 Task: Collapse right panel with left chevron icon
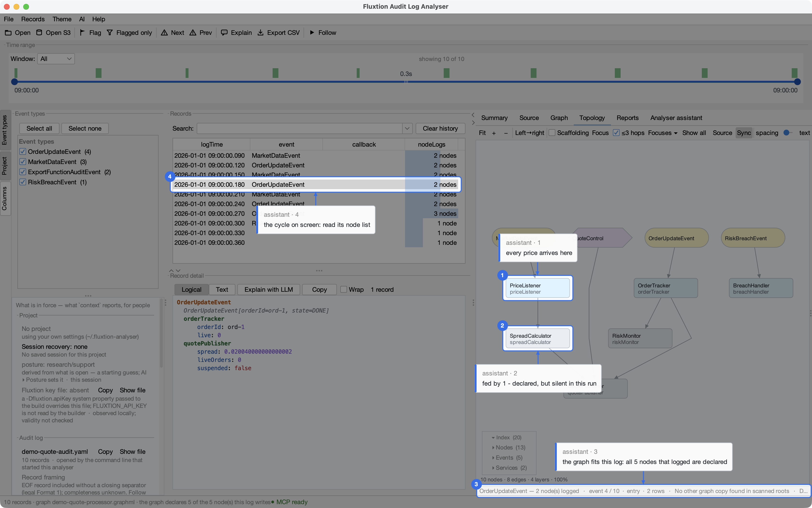click(x=473, y=115)
